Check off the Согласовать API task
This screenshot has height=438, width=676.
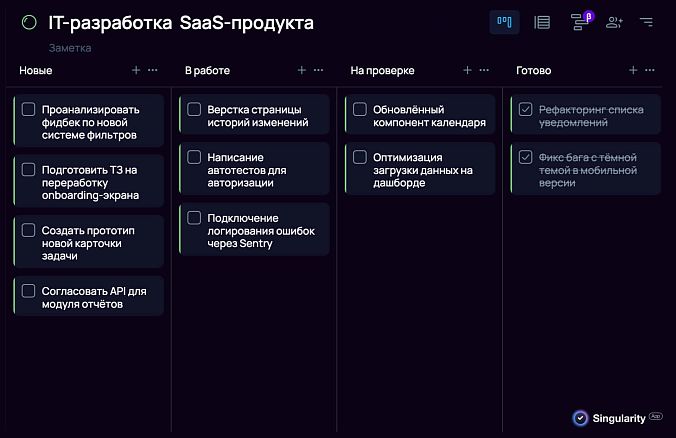(x=29, y=291)
